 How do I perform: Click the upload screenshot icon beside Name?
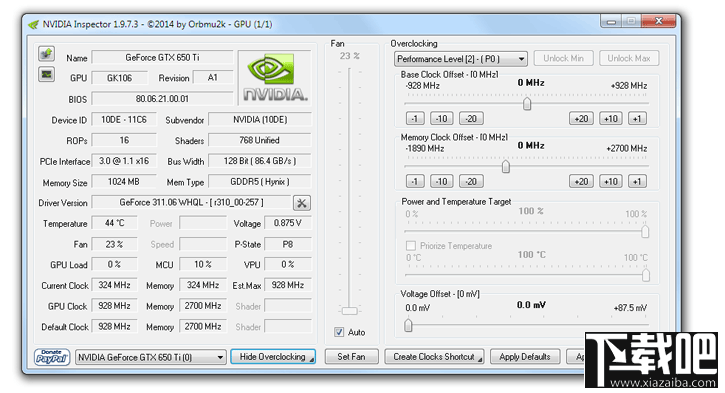(x=46, y=54)
